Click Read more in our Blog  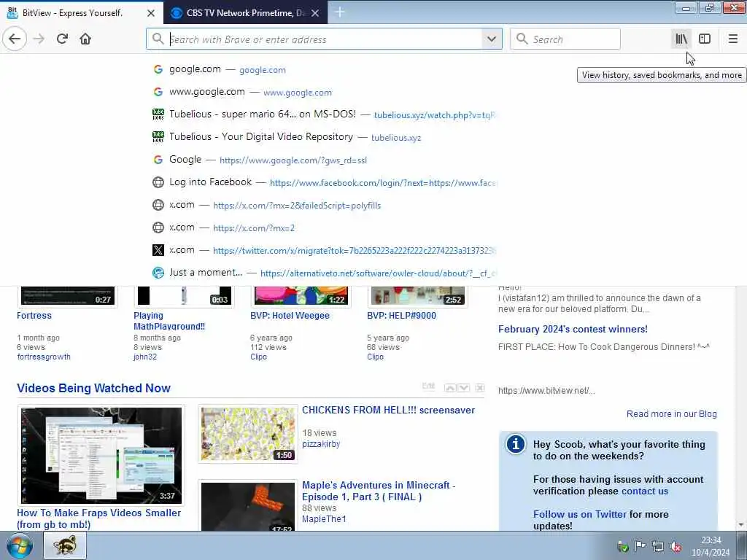(671, 414)
